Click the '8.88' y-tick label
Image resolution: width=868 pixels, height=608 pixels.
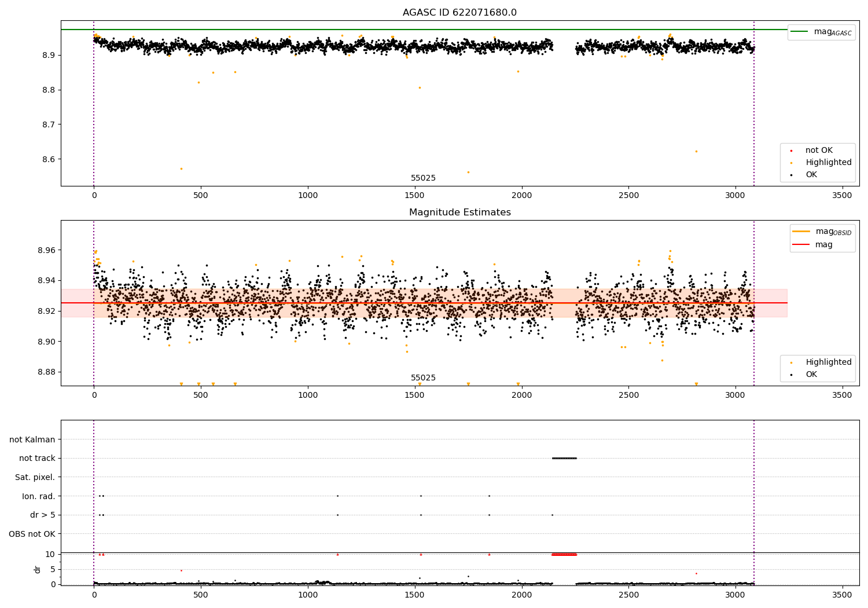(x=47, y=372)
